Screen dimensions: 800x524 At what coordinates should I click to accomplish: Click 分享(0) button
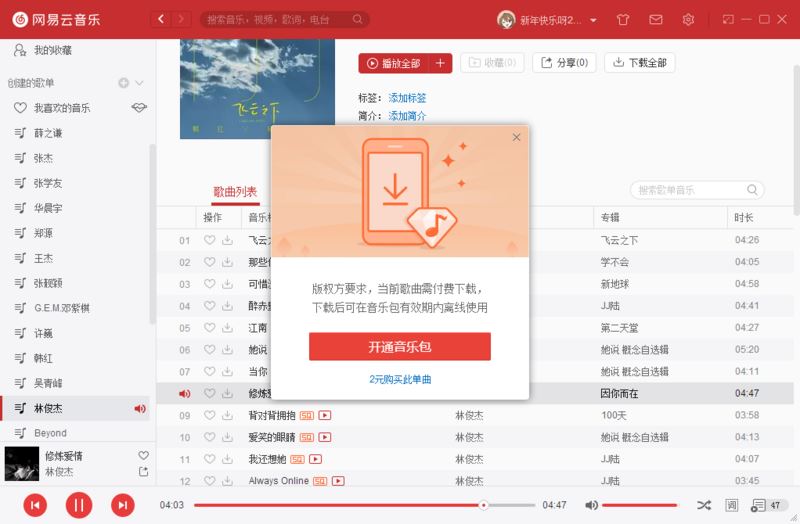(x=564, y=63)
